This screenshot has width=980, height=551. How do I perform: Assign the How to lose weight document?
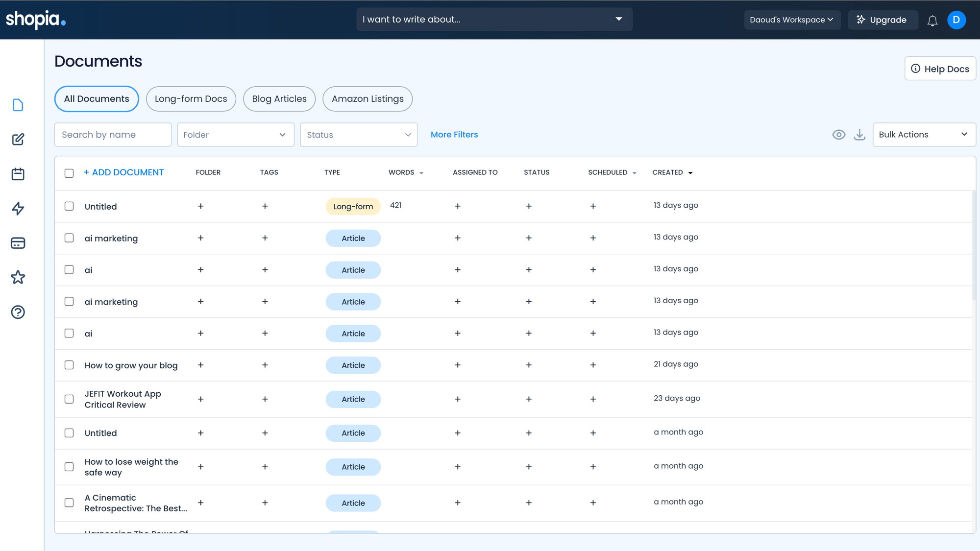[458, 467]
